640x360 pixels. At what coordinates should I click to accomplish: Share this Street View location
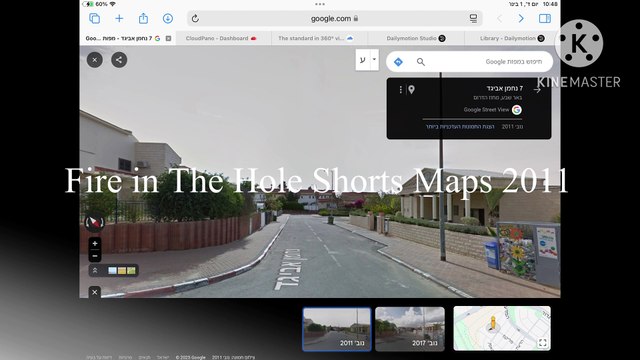click(119, 60)
